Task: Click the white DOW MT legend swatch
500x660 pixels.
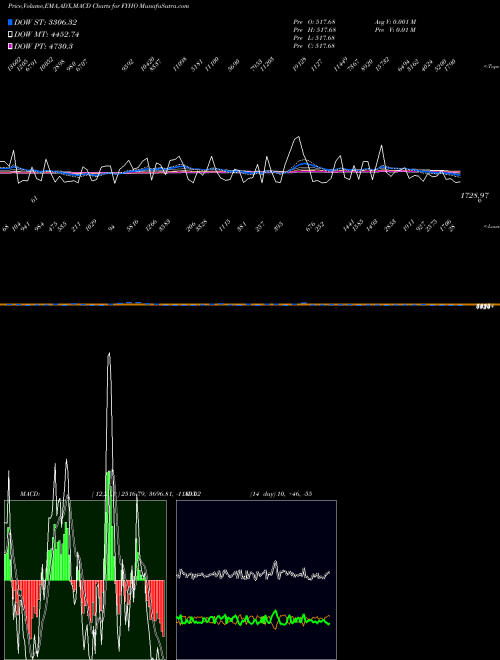Action: [x=10, y=34]
